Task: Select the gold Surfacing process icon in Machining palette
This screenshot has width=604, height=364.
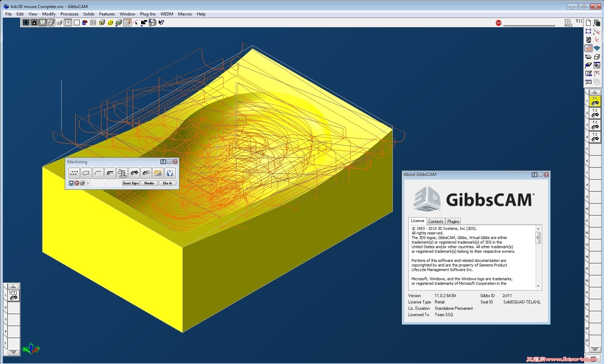Action: pos(158,173)
